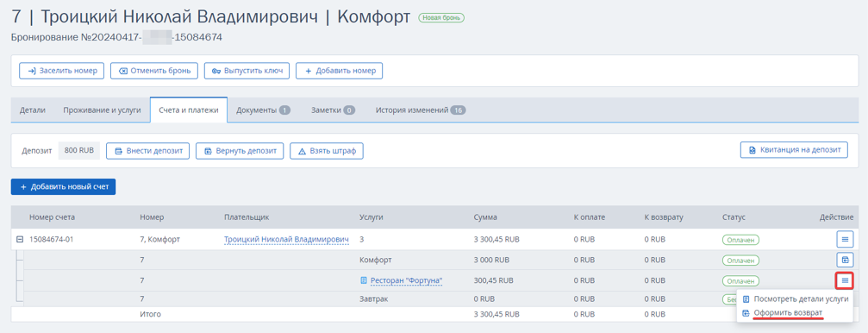
Task: Click Вернуть депозит button
Action: pos(240,151)
